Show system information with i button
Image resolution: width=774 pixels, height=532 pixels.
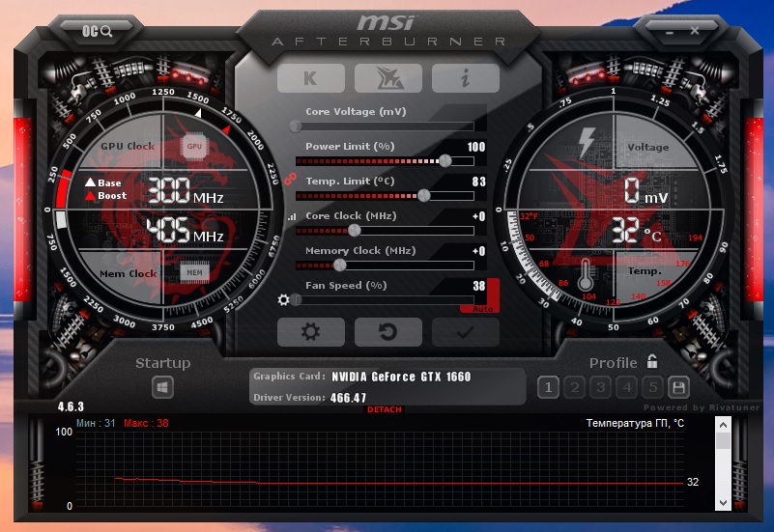(x=466, y=78)
